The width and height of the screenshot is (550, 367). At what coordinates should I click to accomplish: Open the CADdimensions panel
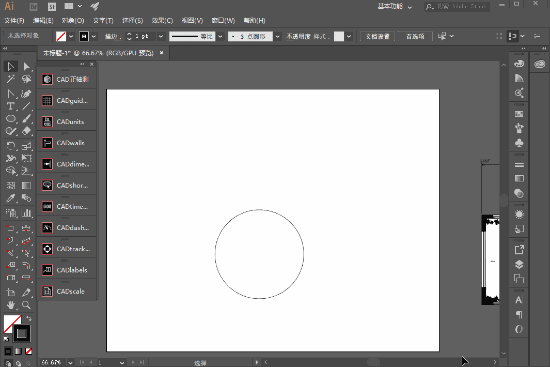[67, 164]
